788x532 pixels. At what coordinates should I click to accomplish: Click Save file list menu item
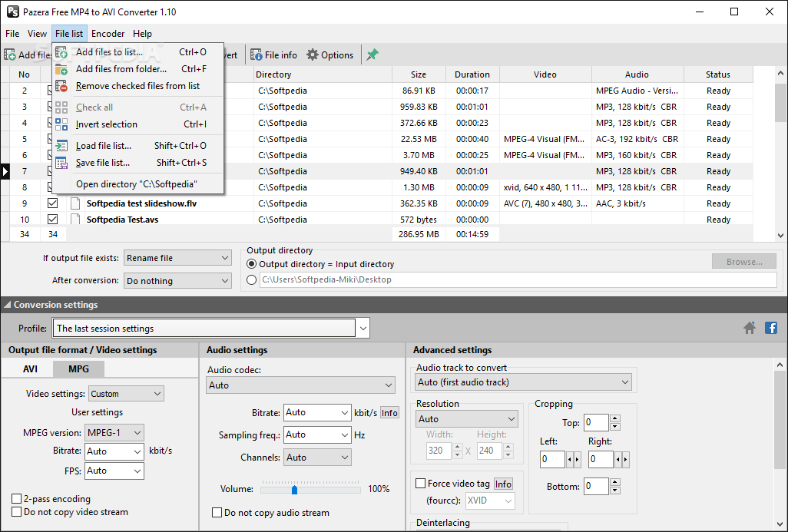click(x=103, y=163)
